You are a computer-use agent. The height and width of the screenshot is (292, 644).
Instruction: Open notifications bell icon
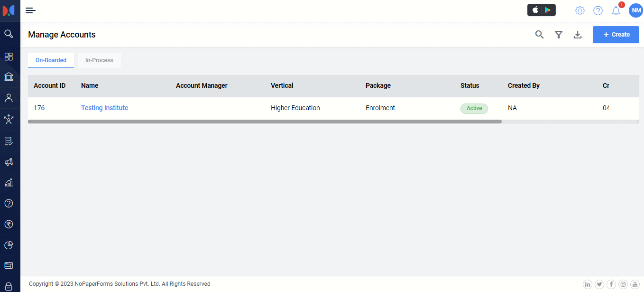[616, 10]
